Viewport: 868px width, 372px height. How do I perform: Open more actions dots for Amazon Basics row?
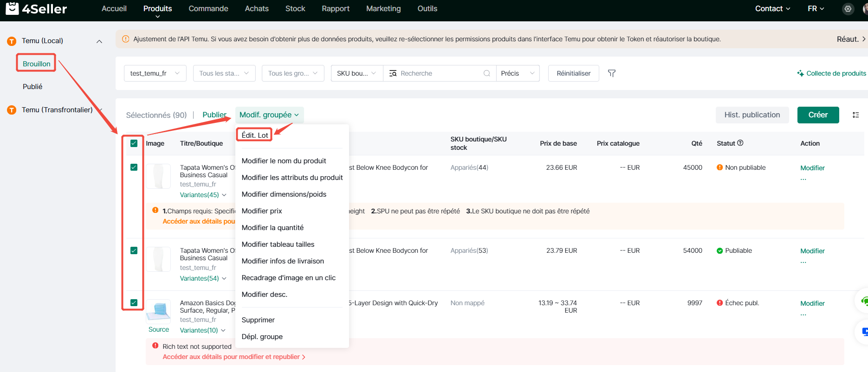pos(803,314)
